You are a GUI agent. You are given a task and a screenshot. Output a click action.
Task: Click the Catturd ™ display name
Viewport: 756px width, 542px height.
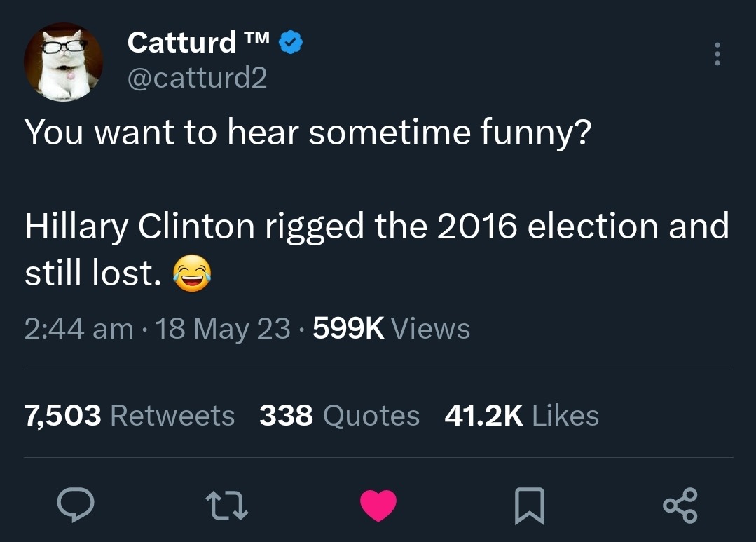[181, 43]
